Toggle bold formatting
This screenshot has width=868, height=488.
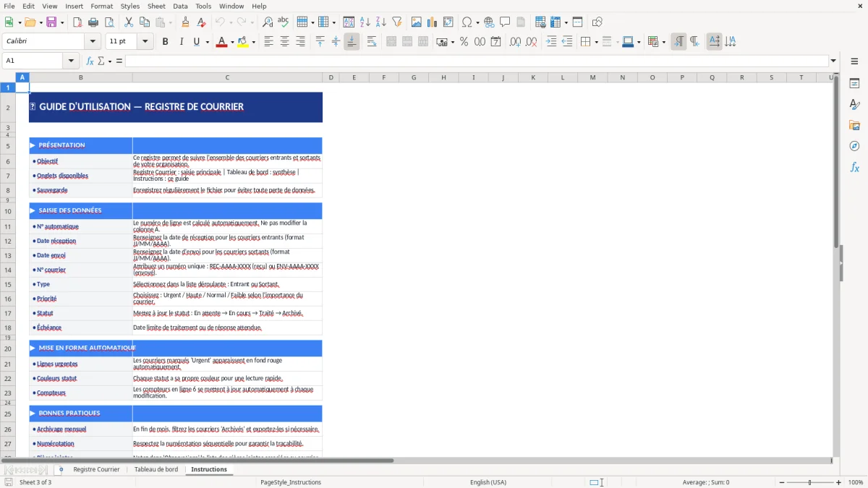point(165,41)
